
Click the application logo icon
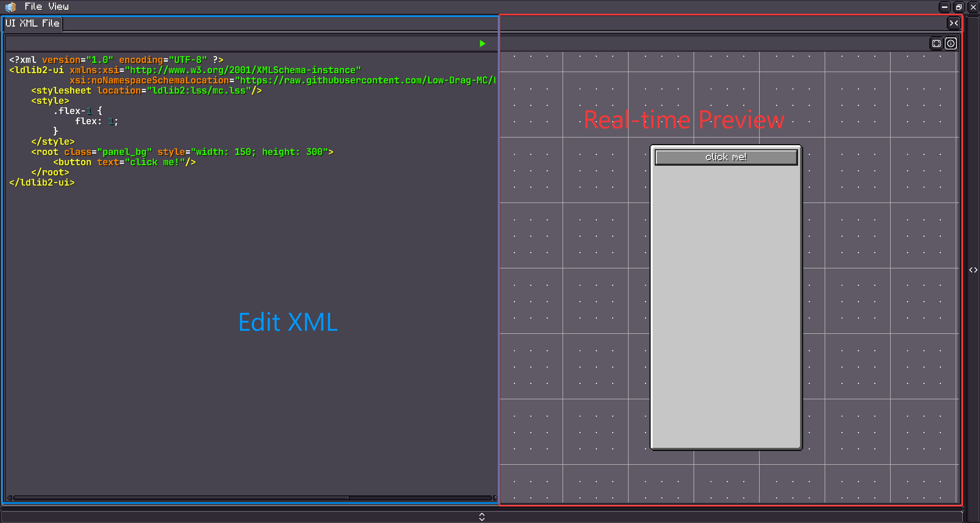click(x=11, y=6)
